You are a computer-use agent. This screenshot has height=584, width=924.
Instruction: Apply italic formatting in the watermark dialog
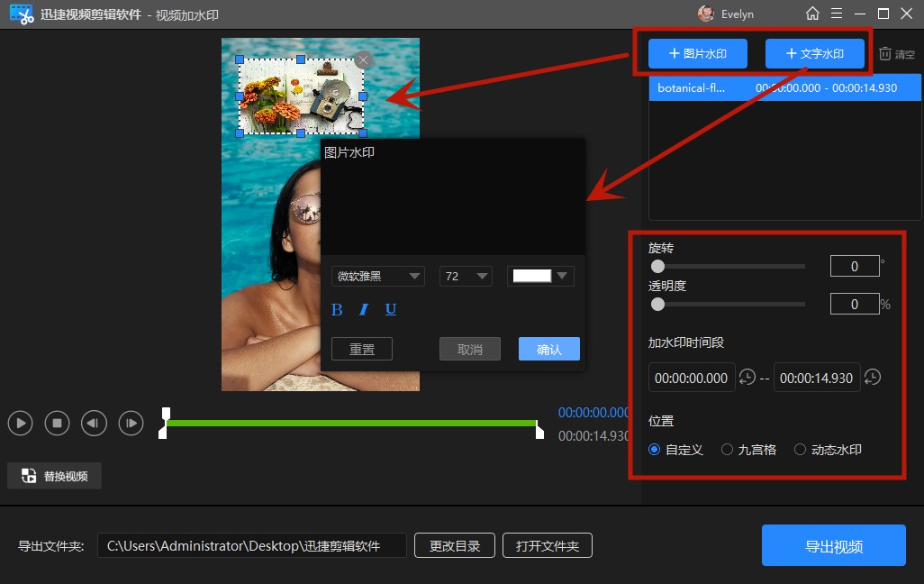tap(363, 309)
